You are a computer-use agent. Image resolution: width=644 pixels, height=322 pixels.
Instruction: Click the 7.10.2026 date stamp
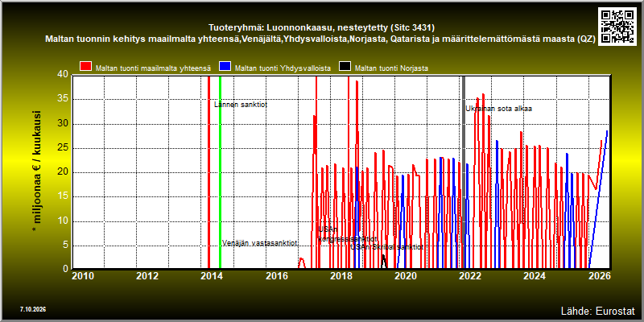(33, 309)
